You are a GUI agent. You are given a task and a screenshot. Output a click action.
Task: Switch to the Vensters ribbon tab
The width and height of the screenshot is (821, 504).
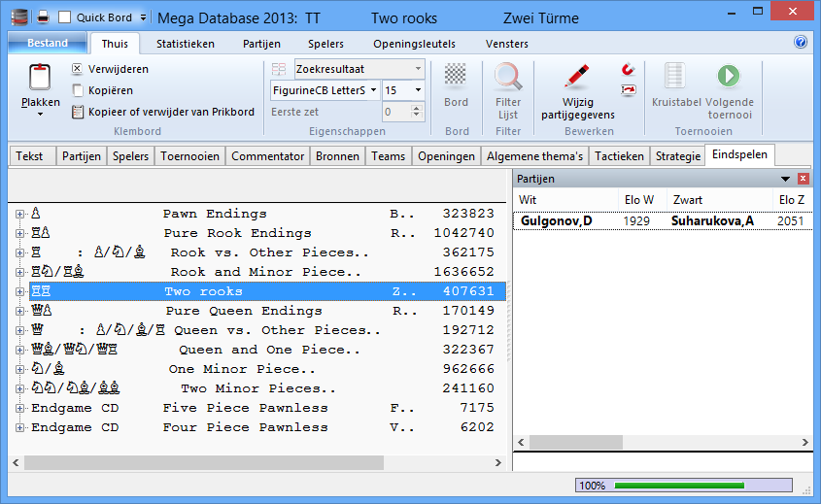click(507, 44)
